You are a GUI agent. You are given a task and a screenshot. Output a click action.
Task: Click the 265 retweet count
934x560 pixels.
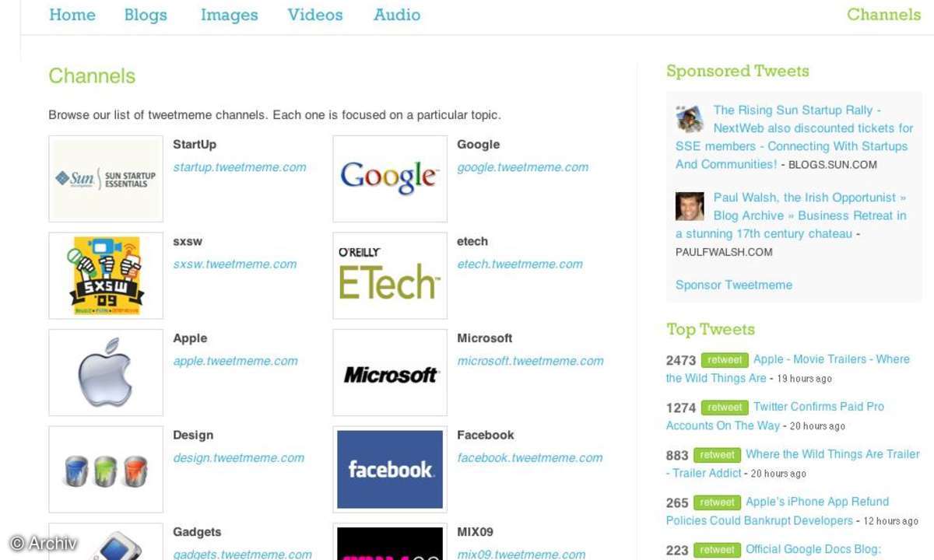point(677,502)
